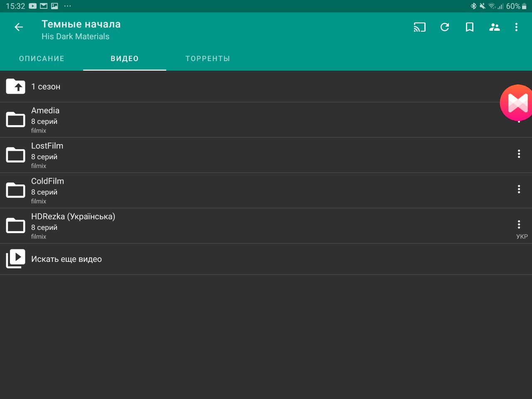Tap filmix source label under HDRezka

tap(39, 236)
